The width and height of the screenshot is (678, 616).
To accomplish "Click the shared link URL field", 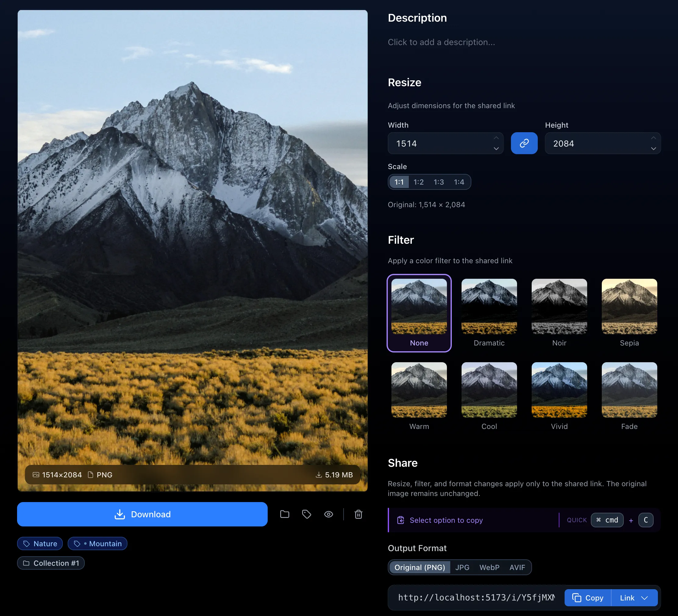I will tap(476, 598).
